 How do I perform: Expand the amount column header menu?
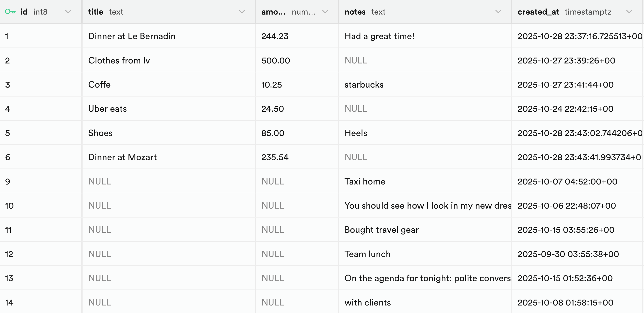[x=325, y=12]
